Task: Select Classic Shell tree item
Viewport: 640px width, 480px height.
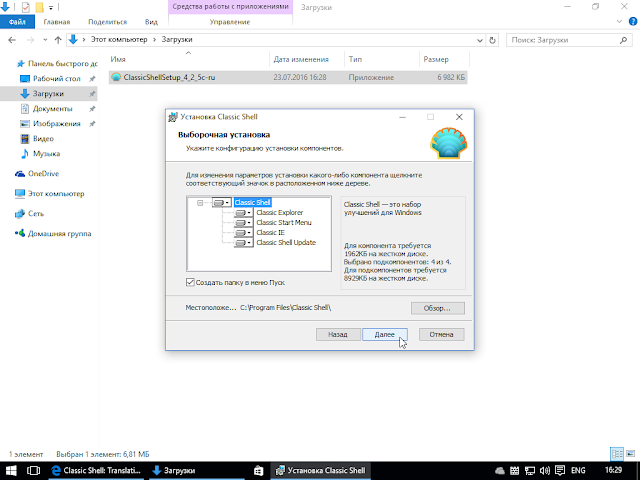Action: pyautogui.click(x=252, y=202)
